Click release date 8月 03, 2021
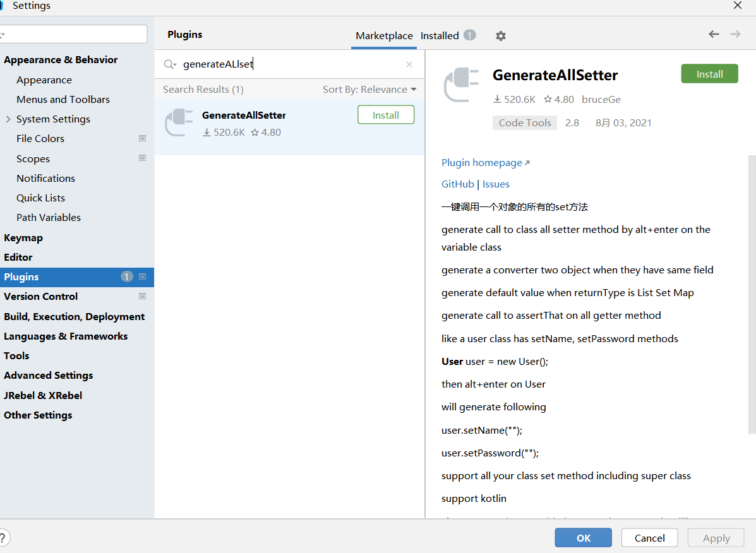This screenshot has width=756, height=553. (x=623, y=123)
